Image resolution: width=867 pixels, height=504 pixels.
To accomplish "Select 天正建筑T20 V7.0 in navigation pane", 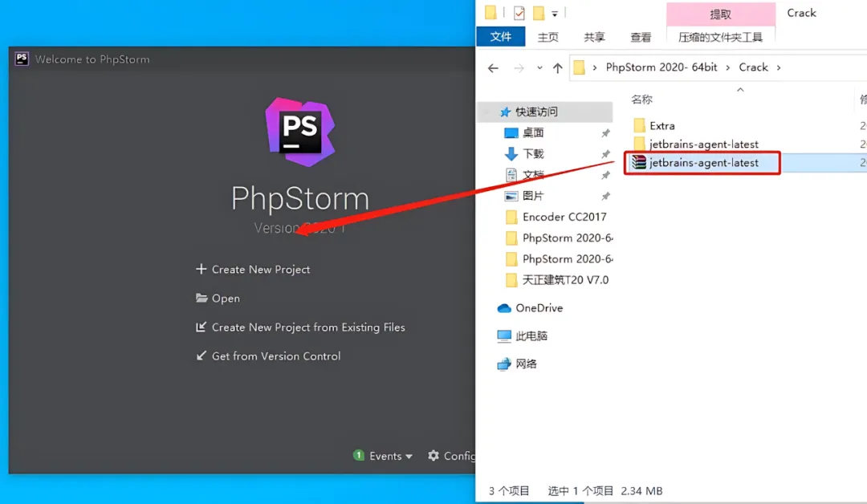I will pyautogui.click(x=565, y=279).
